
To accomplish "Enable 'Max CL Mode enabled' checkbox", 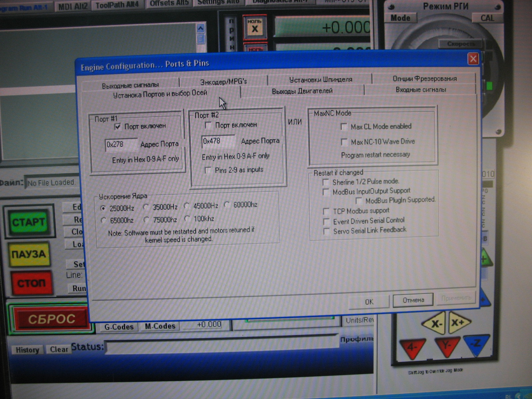I will pyautogui.click(x=344, y=127).
